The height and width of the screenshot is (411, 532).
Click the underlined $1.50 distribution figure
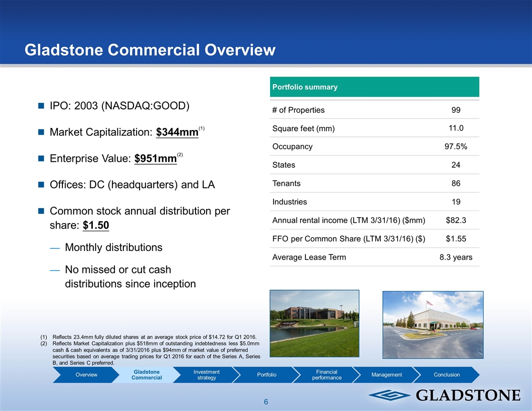pyautogui.click(x=96, y=225)
